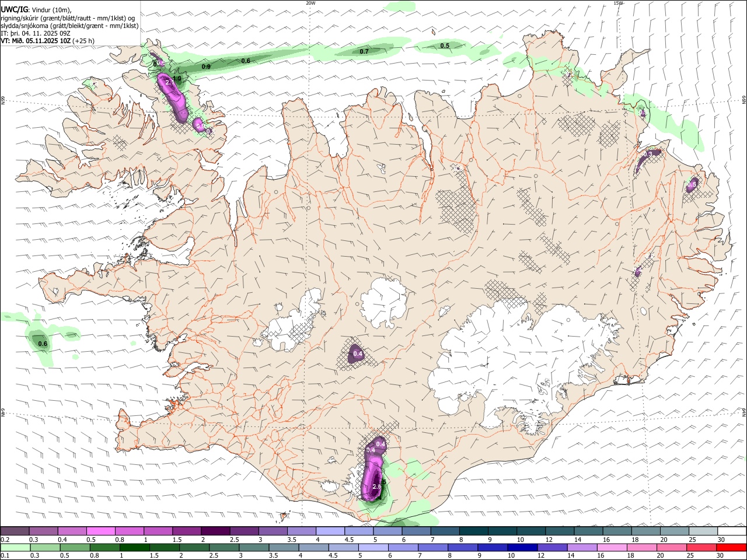Click the 0.4 label in central highlands patch
This screenshot has height=560, width=747.
[x=358, y=353]
